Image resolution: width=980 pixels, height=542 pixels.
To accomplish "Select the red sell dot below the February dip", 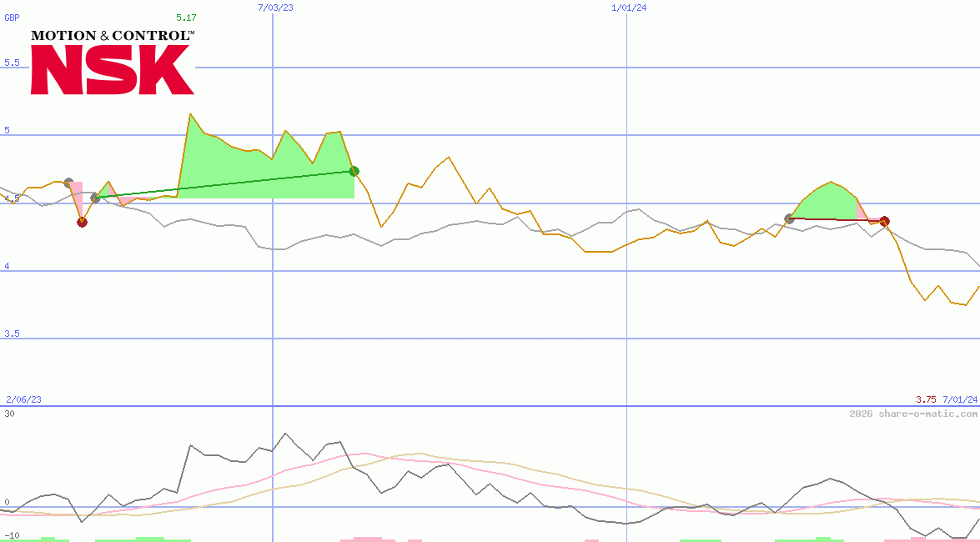I will [x=82, y=221].
